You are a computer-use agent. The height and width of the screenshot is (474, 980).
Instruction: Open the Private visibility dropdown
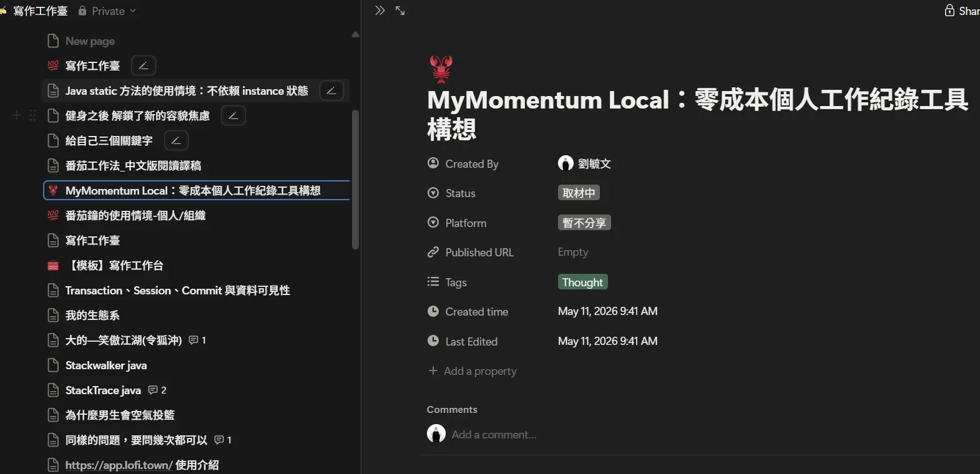click(107, 11)
